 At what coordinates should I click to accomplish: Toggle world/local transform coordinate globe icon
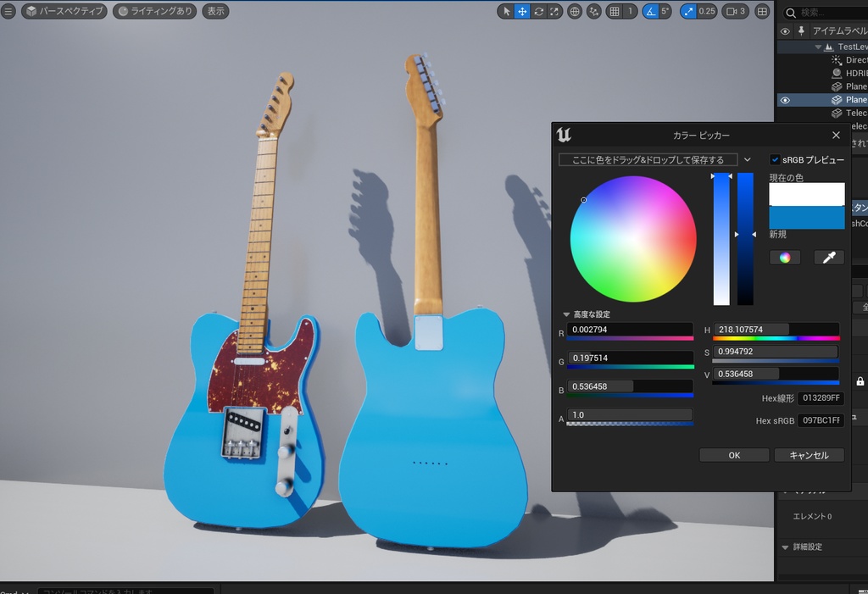pos(575,12)
